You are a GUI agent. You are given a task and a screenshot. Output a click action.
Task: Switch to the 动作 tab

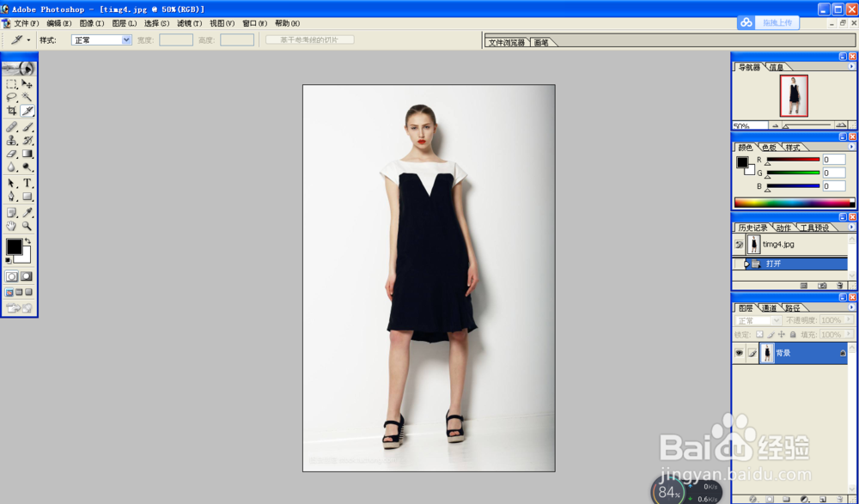(x=783, y=228)
